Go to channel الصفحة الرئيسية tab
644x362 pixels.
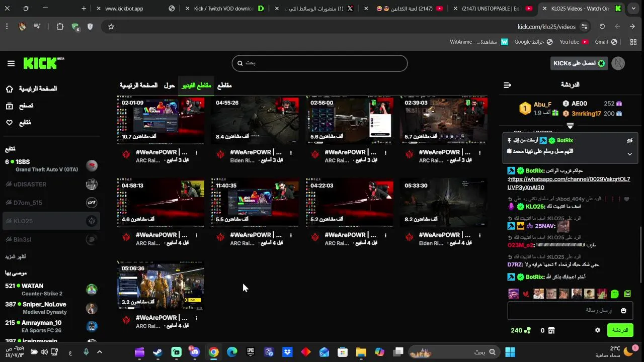pos(138,85)
